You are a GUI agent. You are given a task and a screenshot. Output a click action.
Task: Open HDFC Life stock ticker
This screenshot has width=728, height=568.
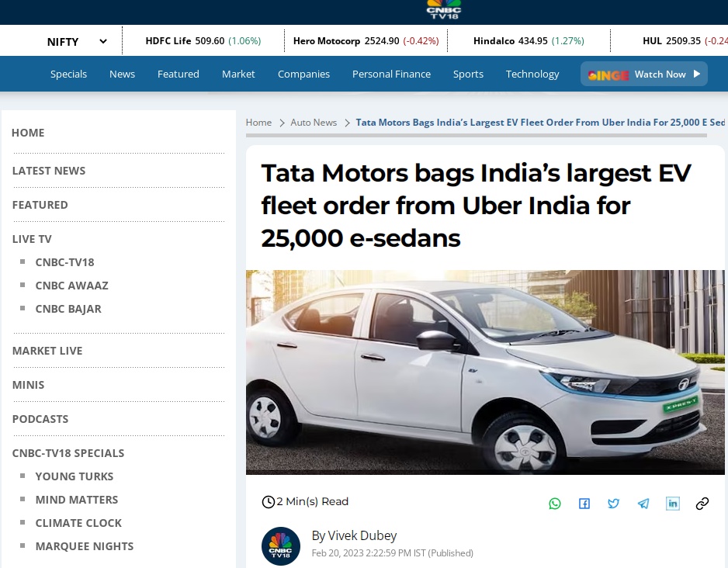pos(203,41)
